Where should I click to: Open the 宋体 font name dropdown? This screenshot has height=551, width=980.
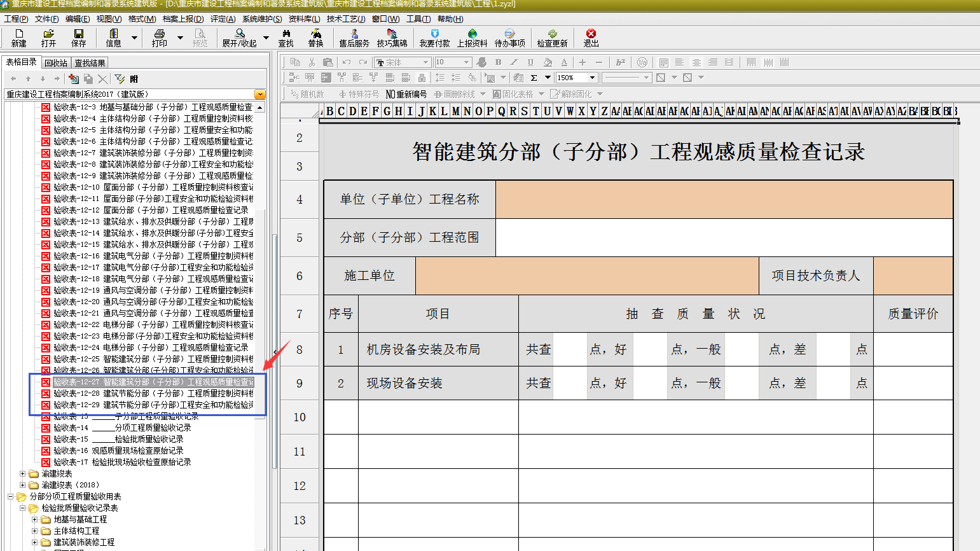(425, 62)
